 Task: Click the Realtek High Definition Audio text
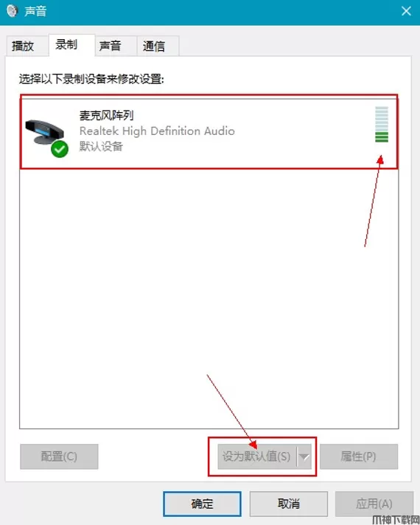coord(157,131)
